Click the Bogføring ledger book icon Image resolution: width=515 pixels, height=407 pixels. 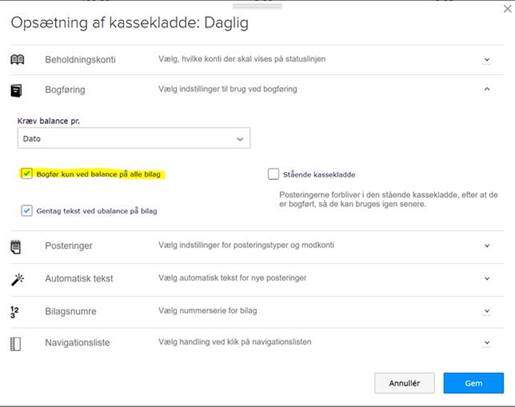pyautogui.click(x=16, y=90)
